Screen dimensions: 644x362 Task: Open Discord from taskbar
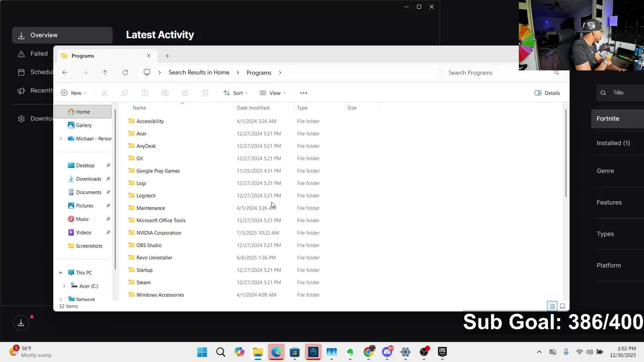387,352
